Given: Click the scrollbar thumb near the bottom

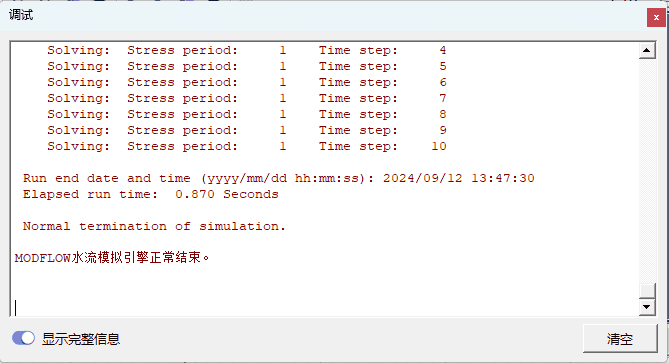Looking at the screenshot, I should 647,291.
